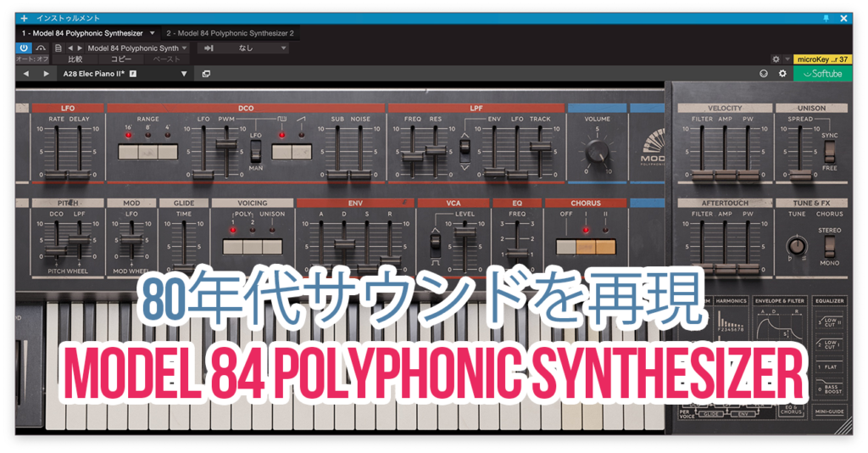Go to previous preset in host toolbar

70,48
